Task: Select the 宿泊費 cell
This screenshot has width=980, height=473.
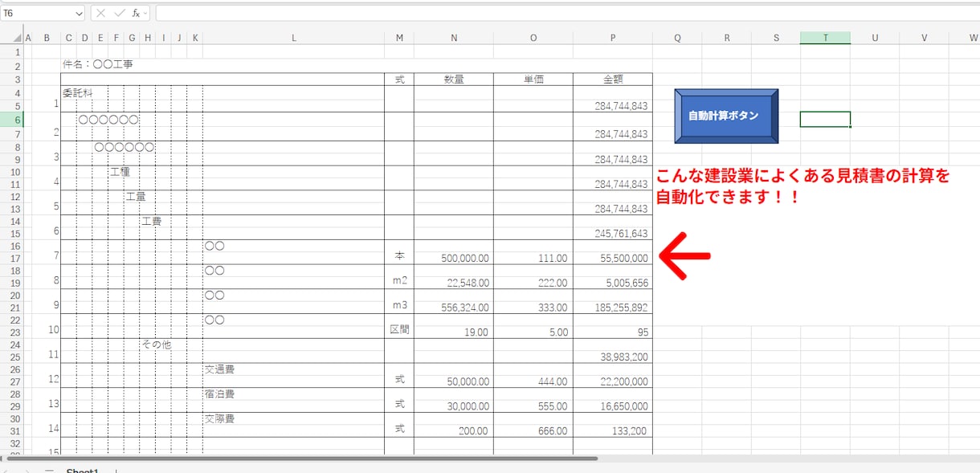Action: click(218, 394)
